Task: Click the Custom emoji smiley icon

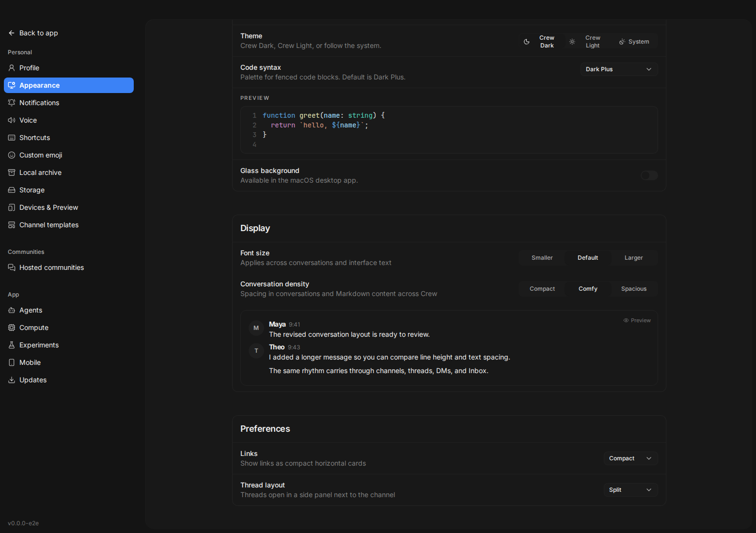Action: pos(12,155)
